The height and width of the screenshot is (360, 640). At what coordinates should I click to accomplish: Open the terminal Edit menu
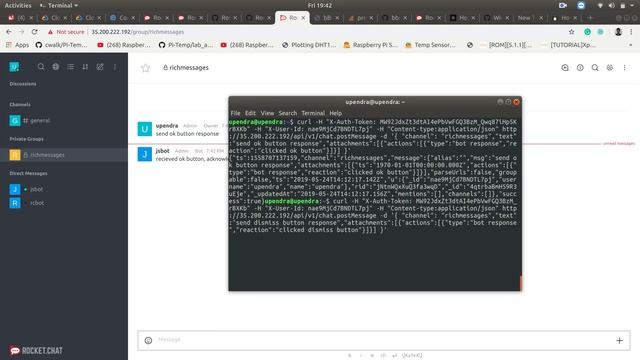coord(250,113)
